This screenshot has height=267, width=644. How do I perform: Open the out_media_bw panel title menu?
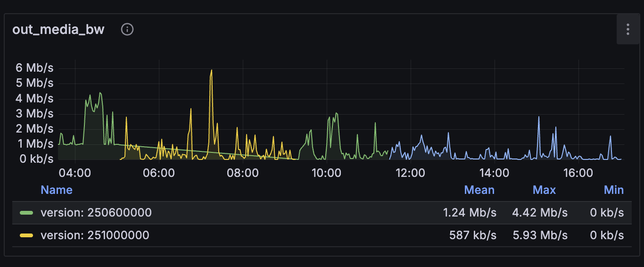pyautogui.click(x=58, y=29)
